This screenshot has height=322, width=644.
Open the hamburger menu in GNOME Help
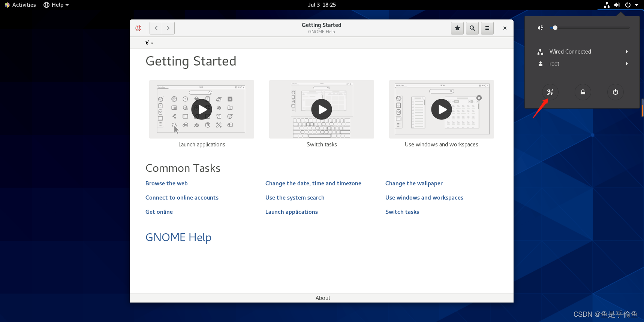pyautogui.click(x=487, y=28)
